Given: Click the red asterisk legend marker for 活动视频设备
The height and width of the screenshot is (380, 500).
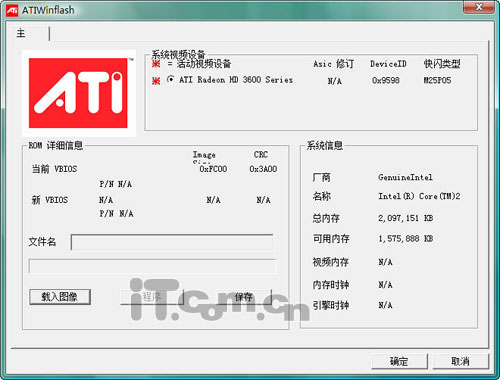Looking at the screenshot, I should (156, 63).
